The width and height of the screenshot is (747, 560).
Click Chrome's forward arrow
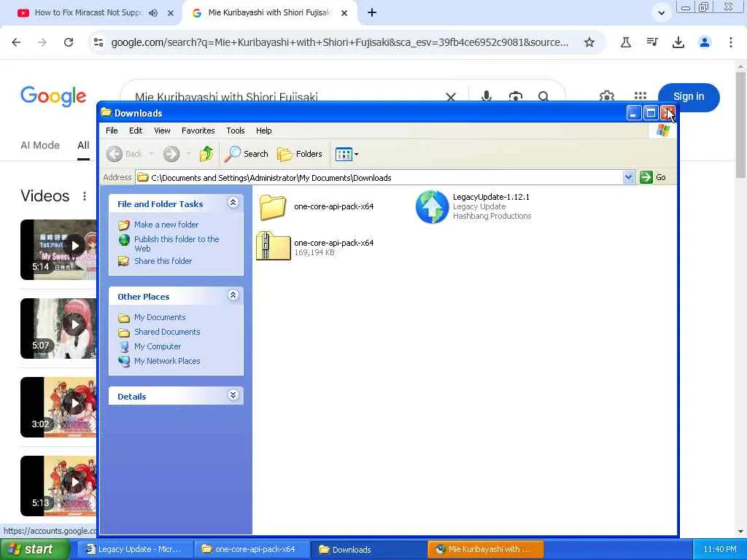click(42, 42)
